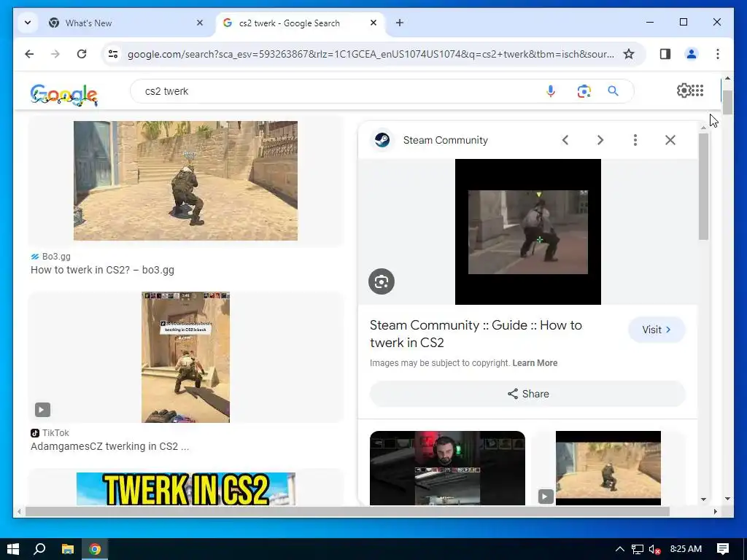Click the page vertical scrollbar thumb
This screenshot has height=560, width=747.
click(727, 102)
